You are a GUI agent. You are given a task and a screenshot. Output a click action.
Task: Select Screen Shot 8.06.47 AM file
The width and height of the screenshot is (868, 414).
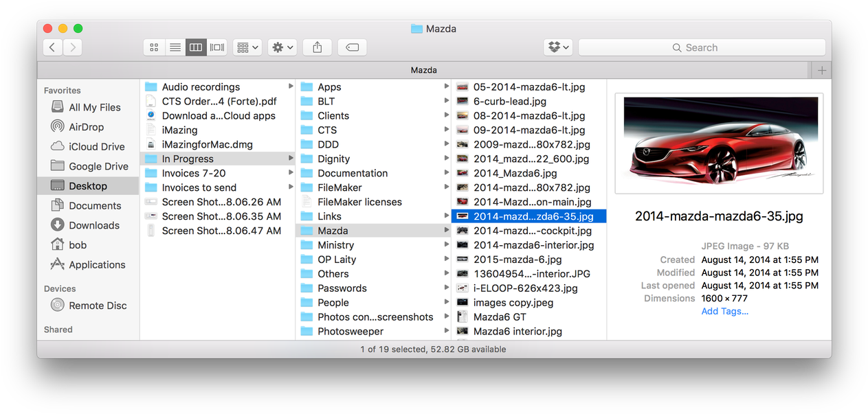[x=218, y=231]
